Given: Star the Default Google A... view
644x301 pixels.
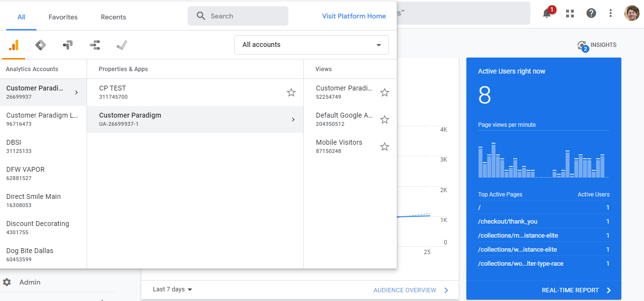Looking at the screenshot, I should tap(385, 119).
